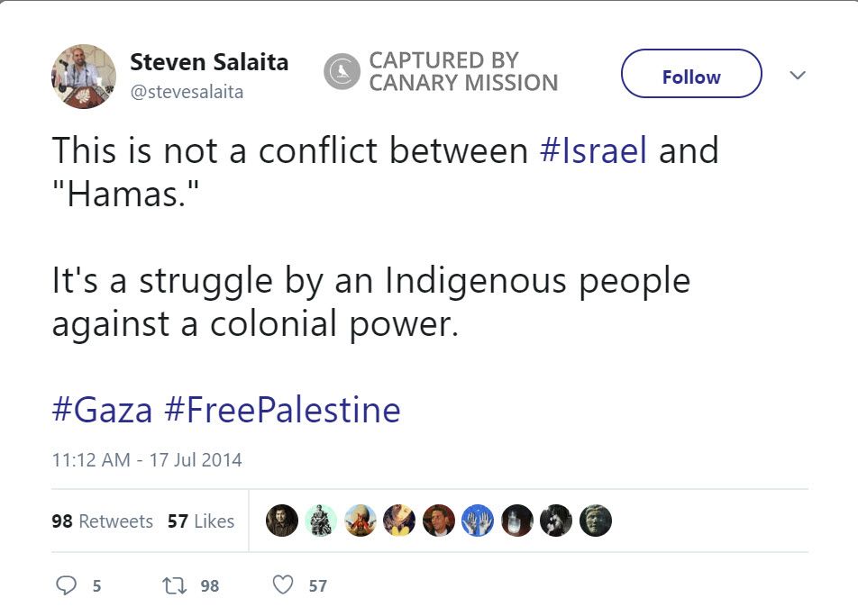This screenshot has width=858, height=616.
Task: Open the liker avatar with blue hands
Action: [478, 521]
